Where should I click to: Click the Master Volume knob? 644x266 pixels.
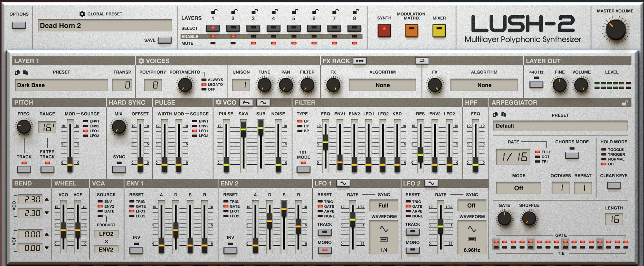[x=616, y=30]
